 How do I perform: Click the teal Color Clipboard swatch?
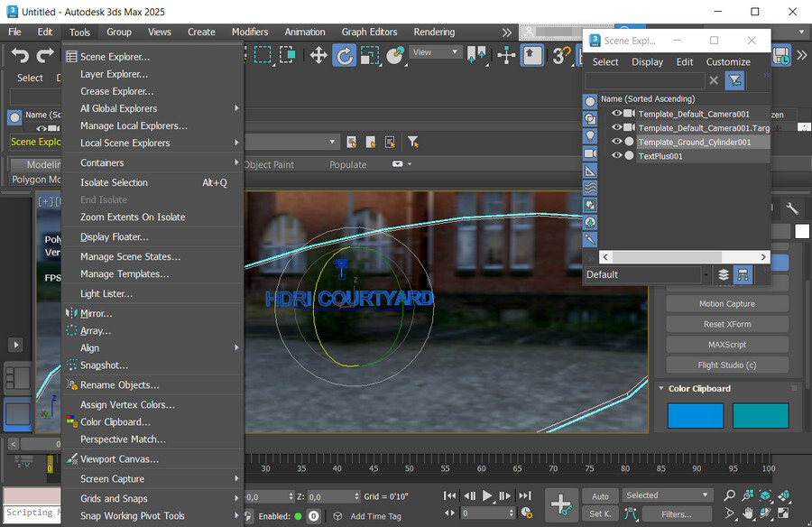(761, 416)
